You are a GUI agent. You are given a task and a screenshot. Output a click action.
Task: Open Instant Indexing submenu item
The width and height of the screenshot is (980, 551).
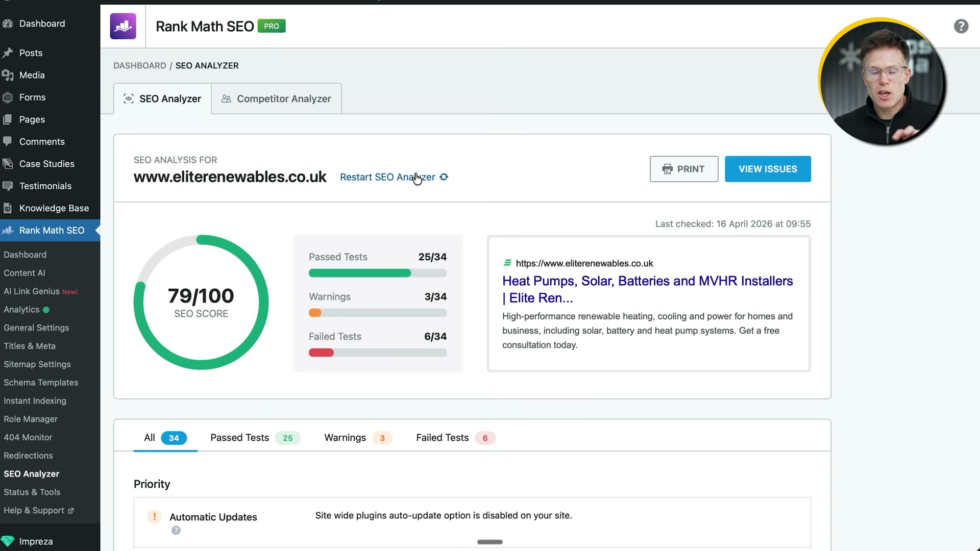pos(35,401)
